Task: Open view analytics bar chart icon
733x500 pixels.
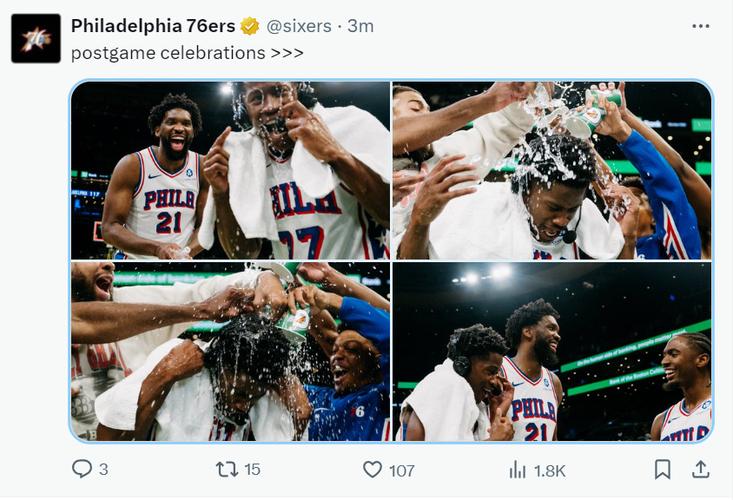Action: (517, 469)
